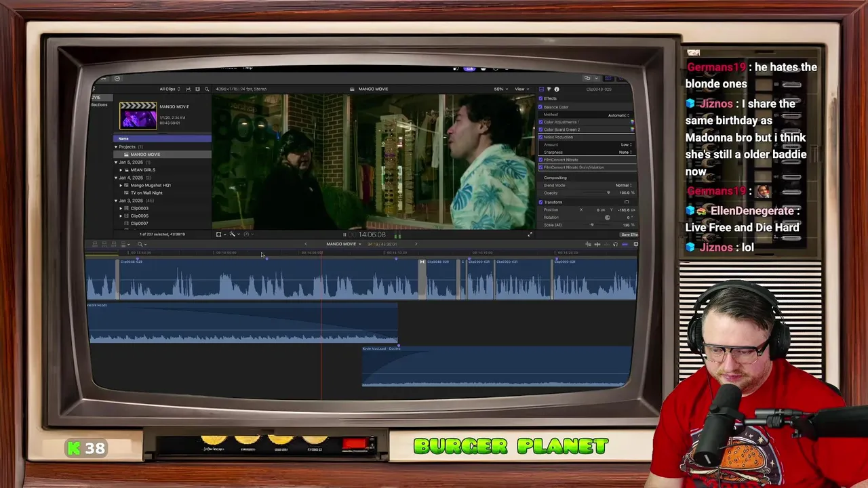Click the append clip edit icon
This screenshot has width=868, height=488.
(x=114, y=244)
